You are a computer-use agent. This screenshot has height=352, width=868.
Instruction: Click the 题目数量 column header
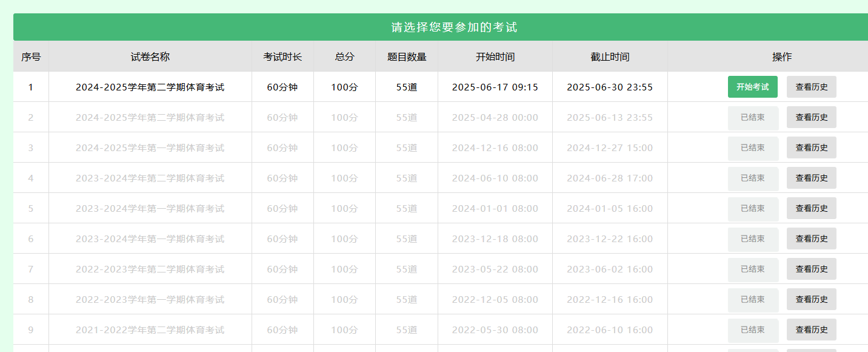(407, 56)
